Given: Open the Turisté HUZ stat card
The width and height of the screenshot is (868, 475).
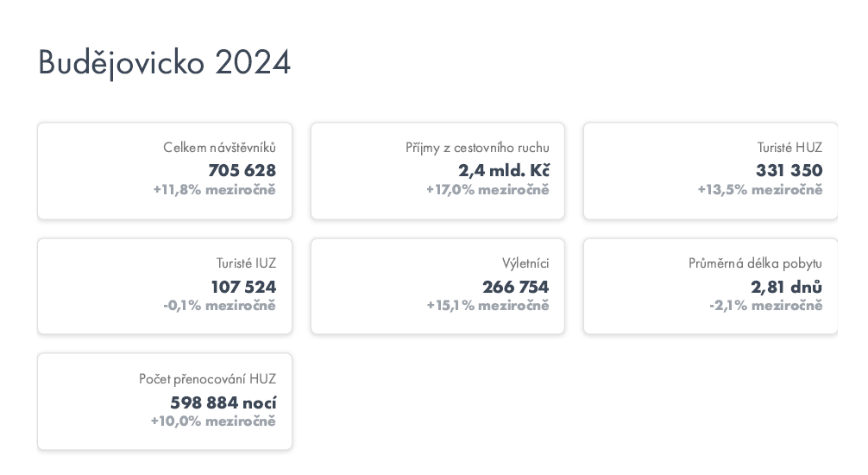Looking at the screenshot, I should click(x=710, y=171).
